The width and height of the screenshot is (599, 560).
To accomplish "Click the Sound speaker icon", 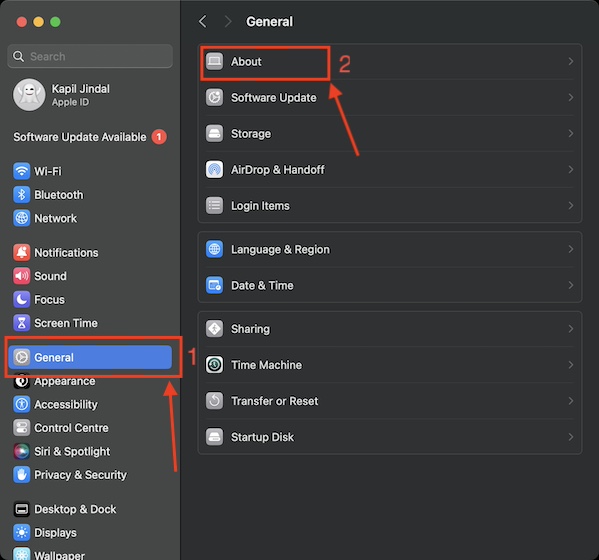I will [21, 276].
